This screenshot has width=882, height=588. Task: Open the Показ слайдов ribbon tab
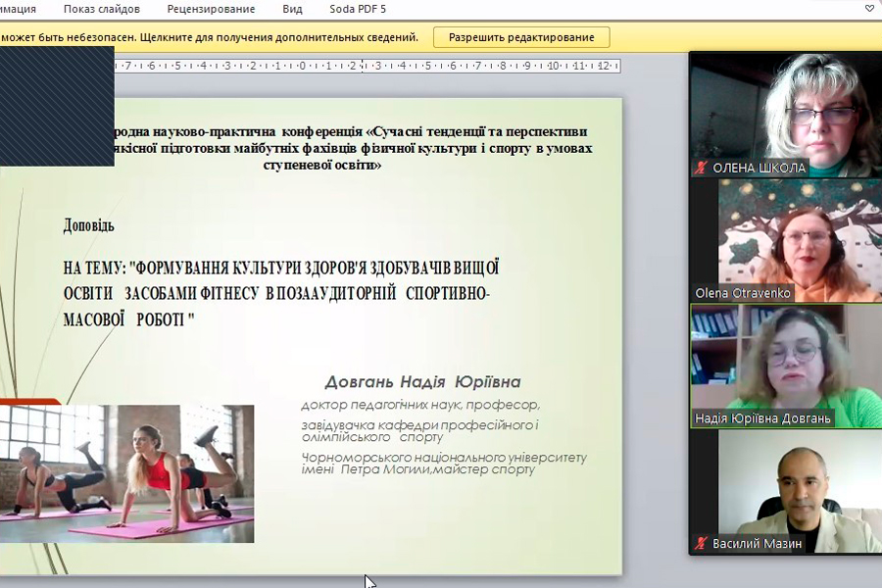click(101, 9)
